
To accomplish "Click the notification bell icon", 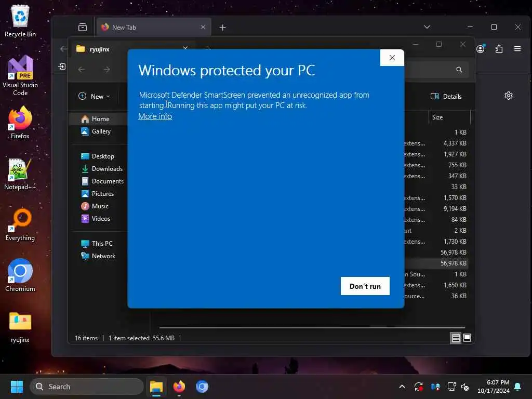I will (x=518, y=387).
